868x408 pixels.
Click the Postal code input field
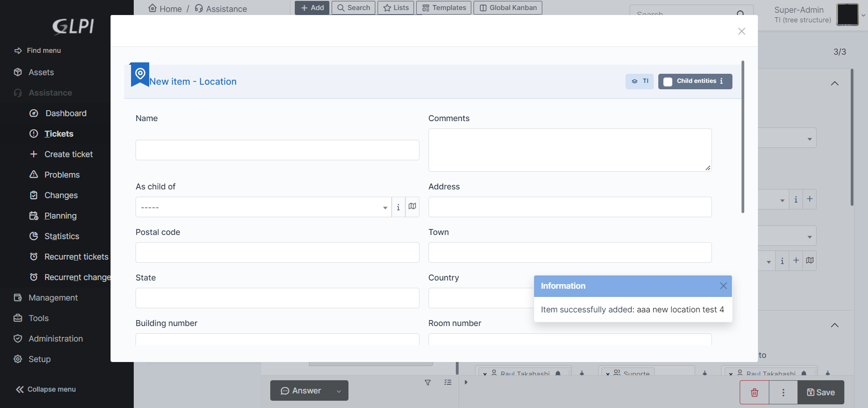click(277, 252)
